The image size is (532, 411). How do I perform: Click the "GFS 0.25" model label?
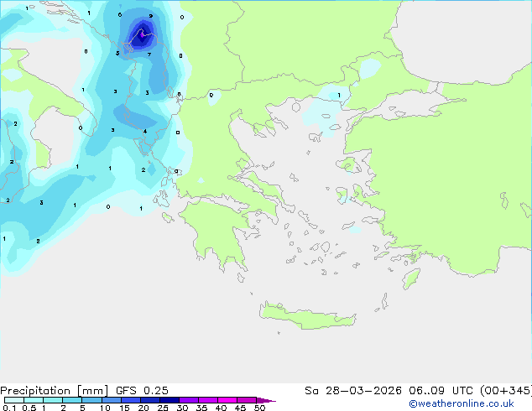tap(142, 391)
